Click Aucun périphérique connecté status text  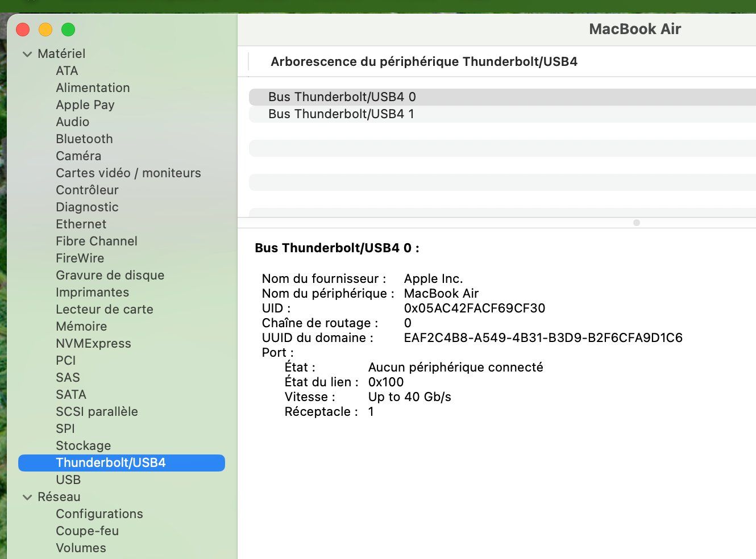tap(456, 368)
